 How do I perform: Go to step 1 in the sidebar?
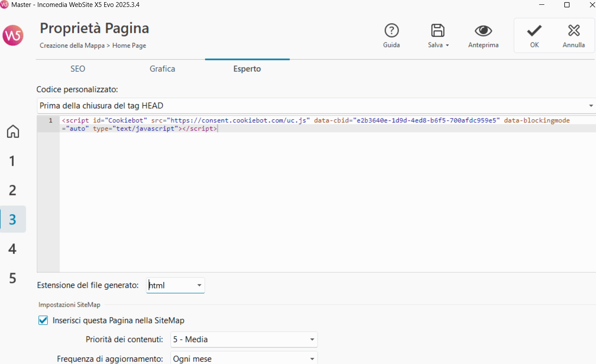13,161
